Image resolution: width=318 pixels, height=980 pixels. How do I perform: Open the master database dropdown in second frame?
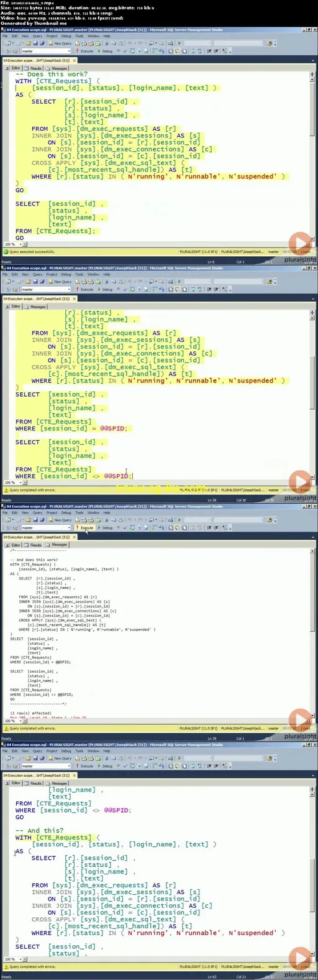tap(45, 289)
